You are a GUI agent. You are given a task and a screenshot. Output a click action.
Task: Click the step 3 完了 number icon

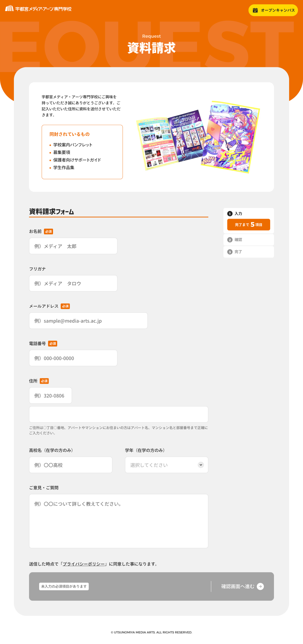click(x=230, y=252)
